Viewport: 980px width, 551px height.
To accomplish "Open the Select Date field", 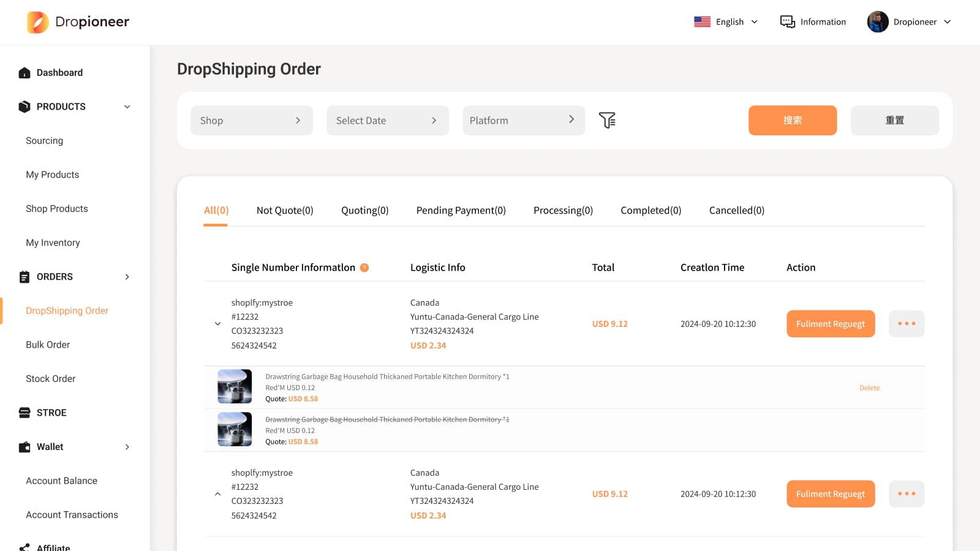I will tap(387, 121).
